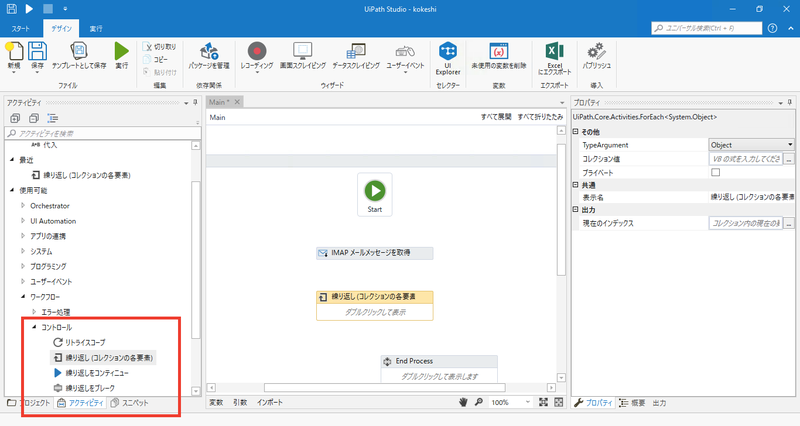
Task: Select the IMAP メールメッセージを取得 node
Action: coord(374,253)
